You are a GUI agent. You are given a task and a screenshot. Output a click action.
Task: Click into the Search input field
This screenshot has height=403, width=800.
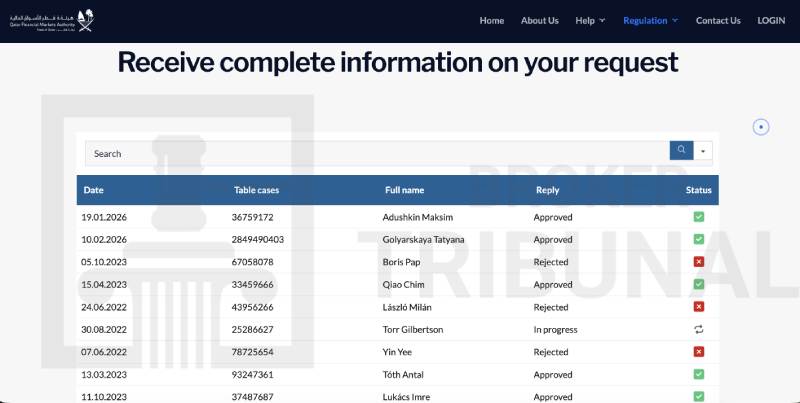click(377, 154)
